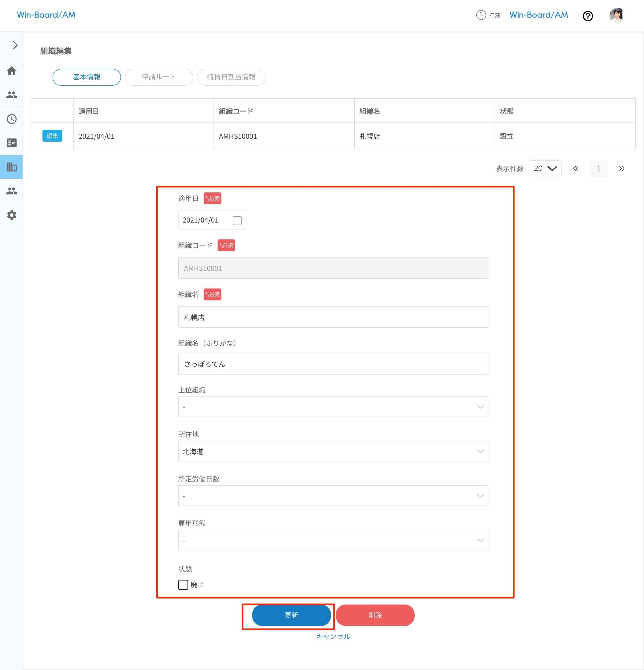Open the 所在地 dropdown showing 北海道
The width and height of the screenshot is (644, 670).
333,451
